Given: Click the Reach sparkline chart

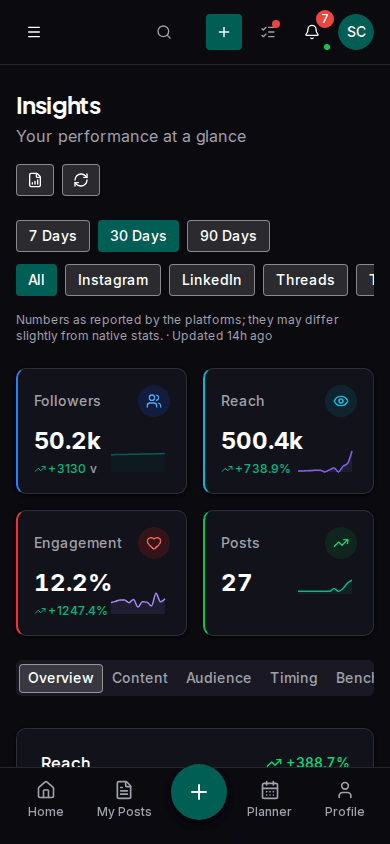Looking at the screenshot, I should click(x=325, y=462).
